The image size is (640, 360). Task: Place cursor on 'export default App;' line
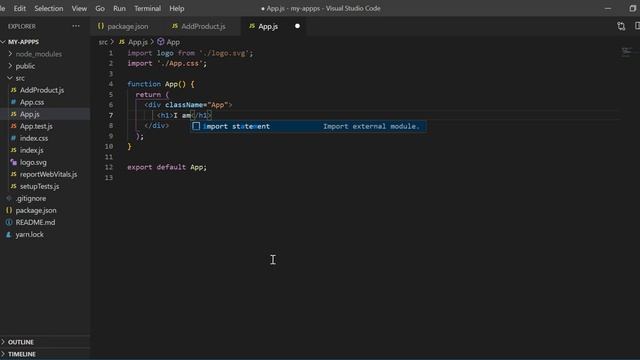pos(167,167)
